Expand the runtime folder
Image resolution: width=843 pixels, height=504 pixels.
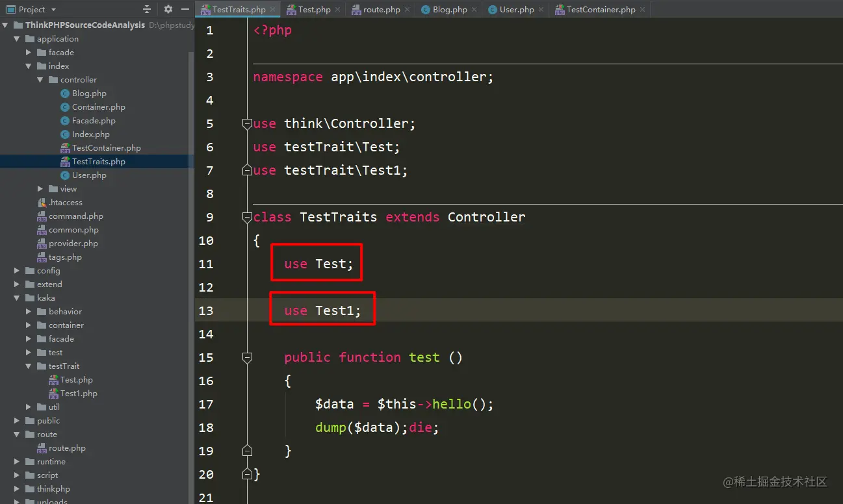[17, 462]
